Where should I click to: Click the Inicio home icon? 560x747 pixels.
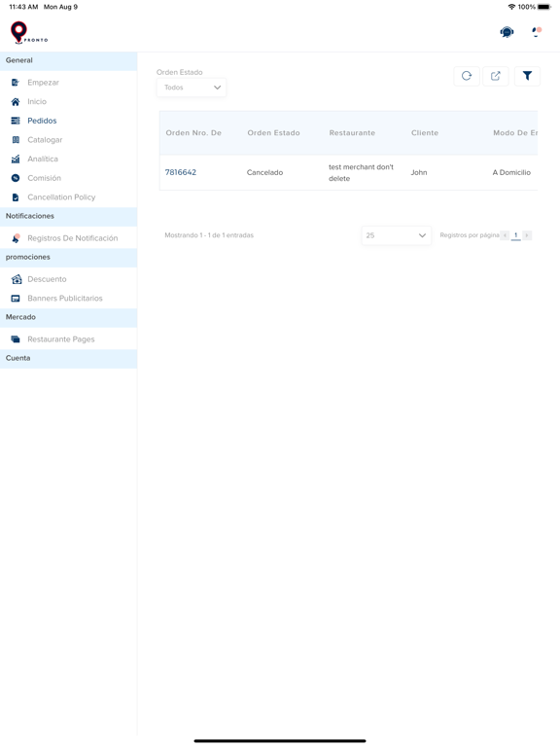16,101
